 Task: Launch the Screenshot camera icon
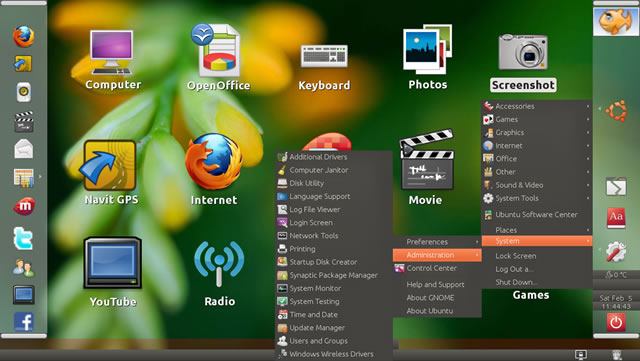point(523,52)
